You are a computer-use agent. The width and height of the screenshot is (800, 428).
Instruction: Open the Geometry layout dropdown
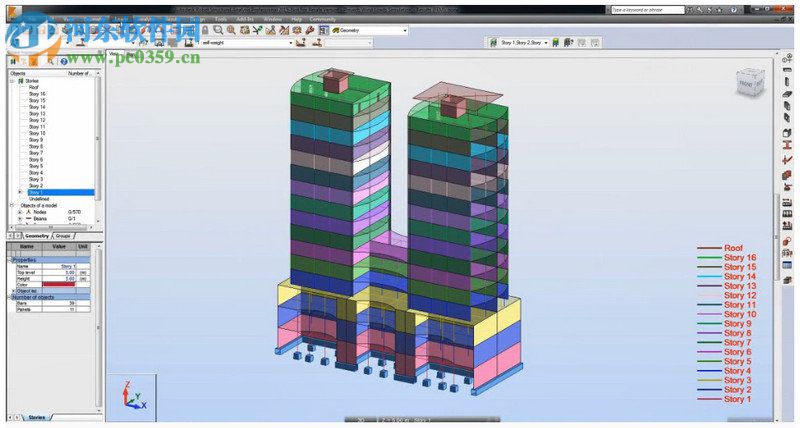405,31
